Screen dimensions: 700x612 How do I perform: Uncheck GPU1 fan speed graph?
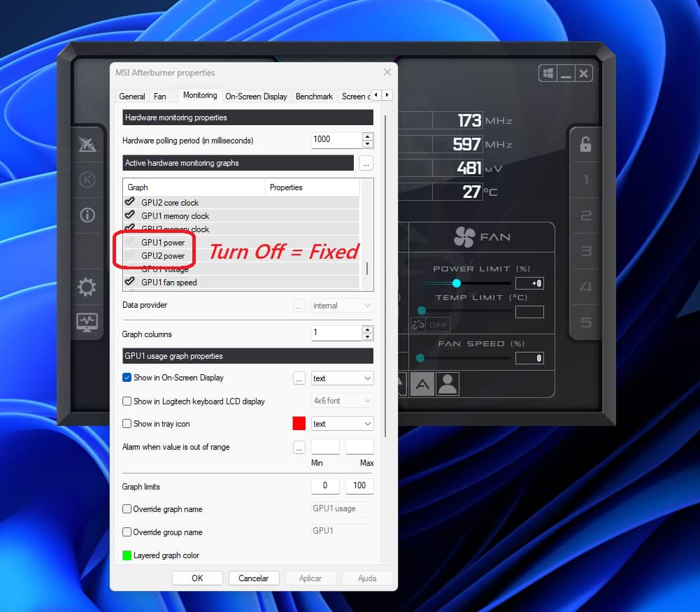[130, 281]
